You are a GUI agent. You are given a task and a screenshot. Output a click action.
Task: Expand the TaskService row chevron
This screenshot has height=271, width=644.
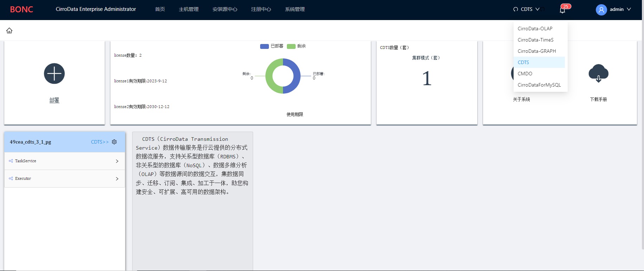tap(117, 161)
